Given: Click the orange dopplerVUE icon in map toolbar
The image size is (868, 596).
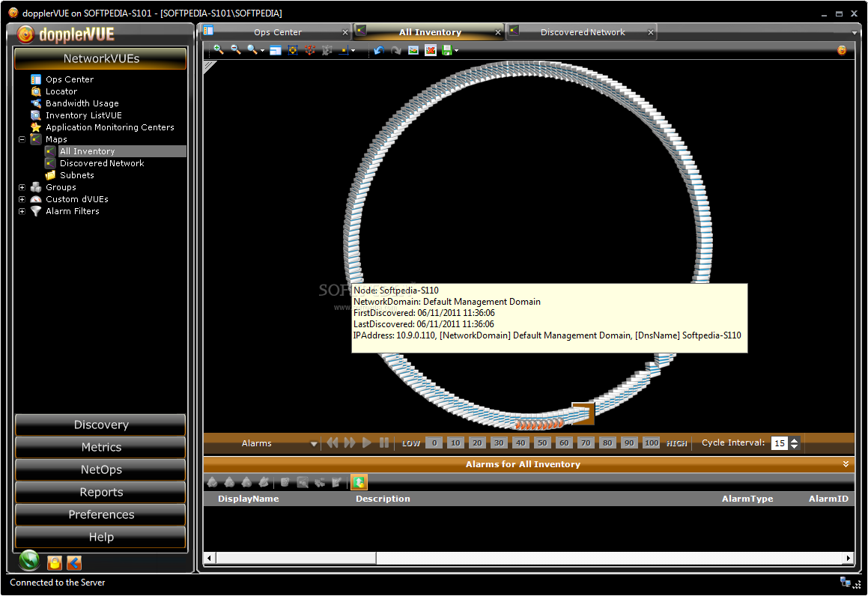Looking at the screenshot, I should click(x=842, y=50).
